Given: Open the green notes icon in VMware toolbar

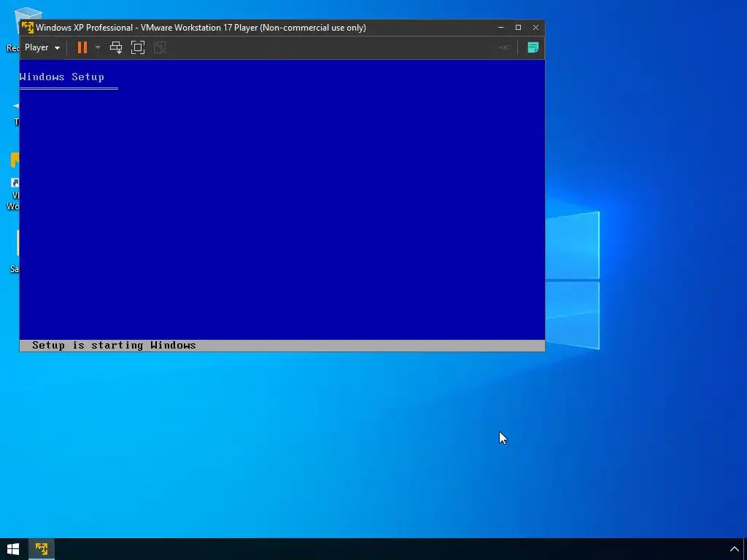Looking at the screenshot, I should 533,47.
